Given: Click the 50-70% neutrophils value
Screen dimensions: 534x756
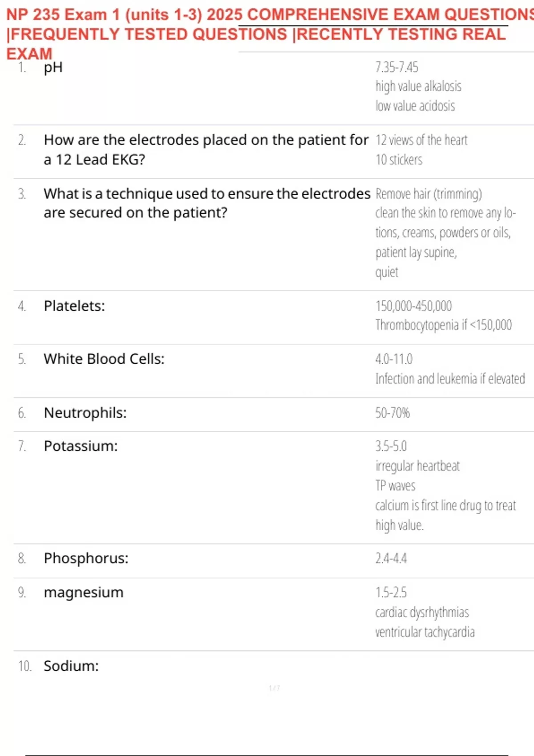Looking at the screenshot, I should coord(392,413).
